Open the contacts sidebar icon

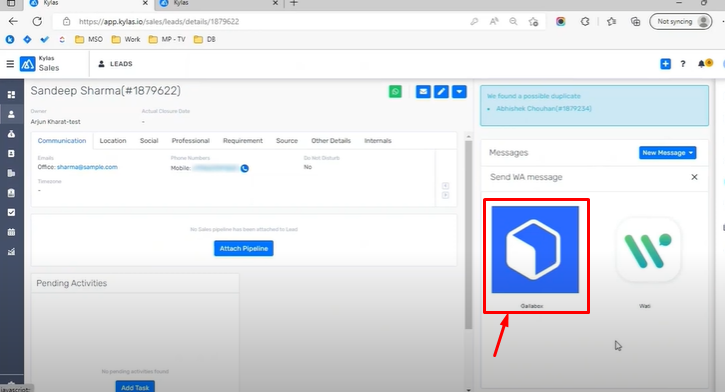[x=12, y=153]
